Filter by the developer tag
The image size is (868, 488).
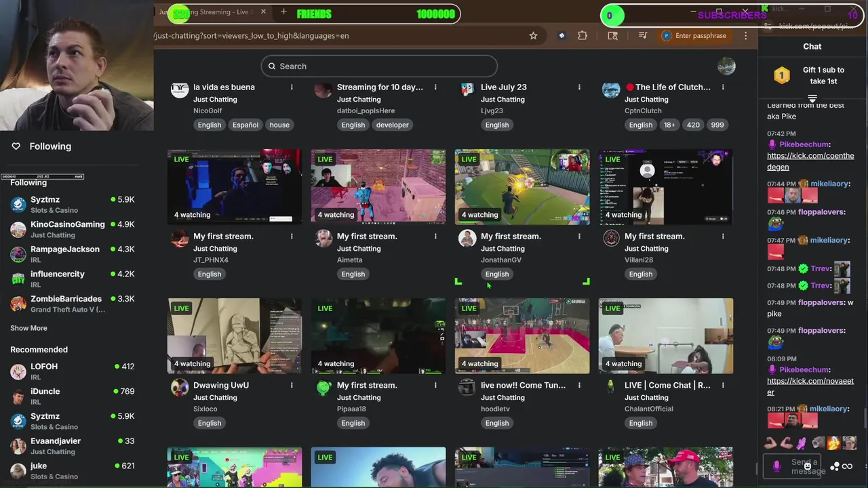coord(393,125)
